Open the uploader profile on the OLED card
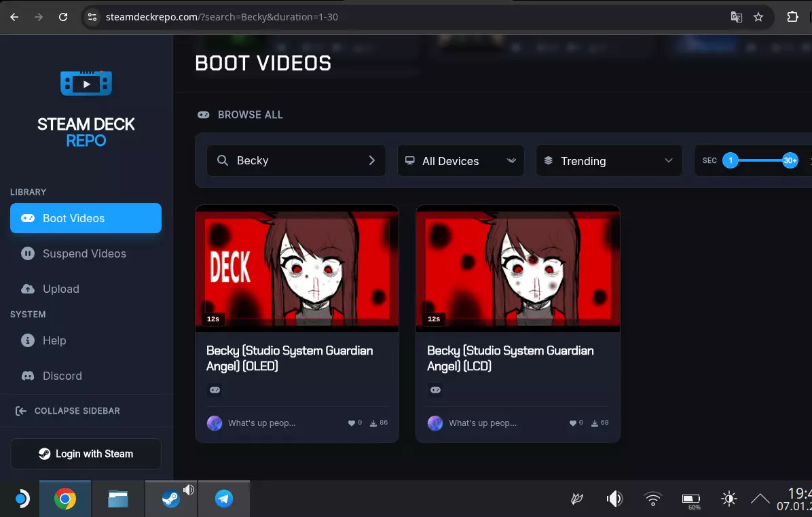 pos(252,423)
